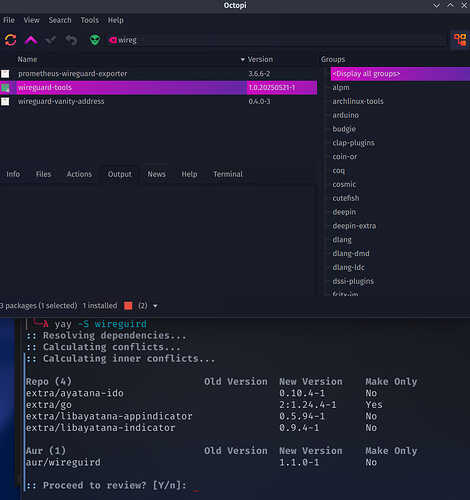Select prometheus-wireguard-exporter package row
Viewport: 470px width, 500px height.
(x=158, y=74)
